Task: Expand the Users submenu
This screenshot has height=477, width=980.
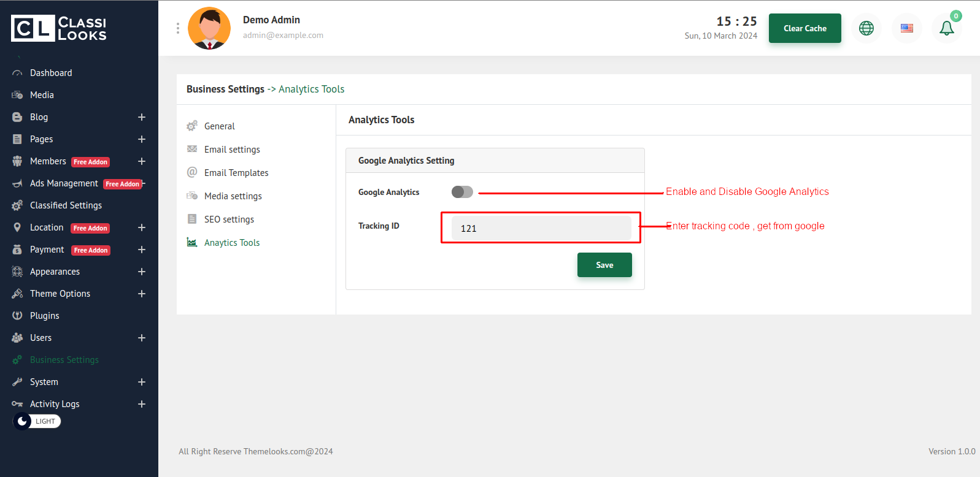Action: click(x=142, y=338)
